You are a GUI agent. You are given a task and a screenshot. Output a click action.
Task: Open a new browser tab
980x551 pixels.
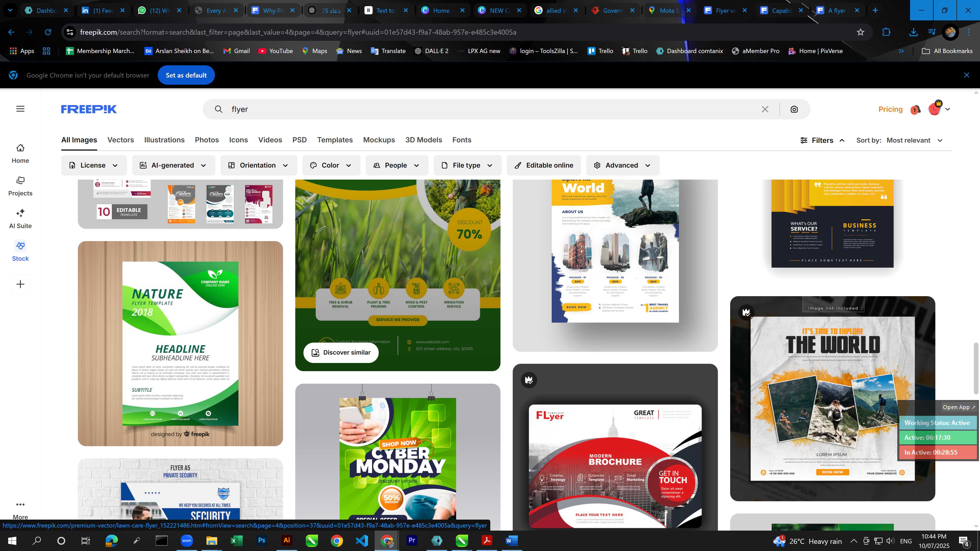(875, 10)
